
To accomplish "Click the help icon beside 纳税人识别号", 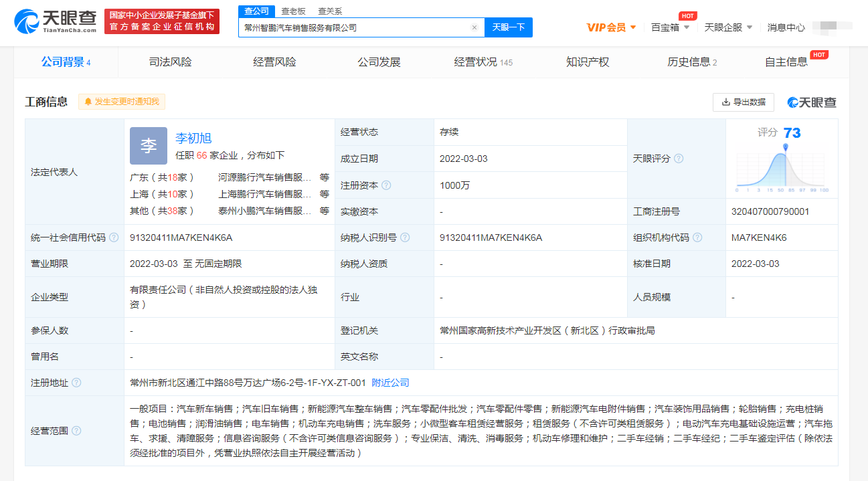I will [405, 237].
